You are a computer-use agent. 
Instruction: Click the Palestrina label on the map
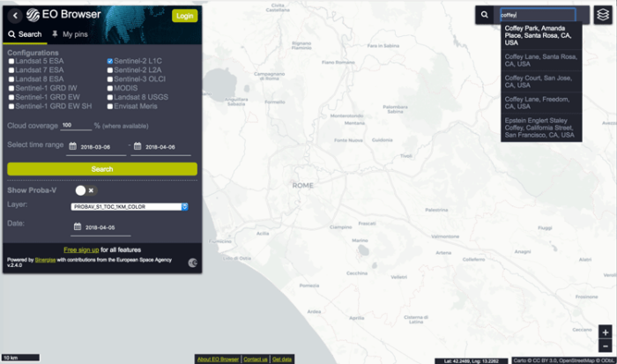click(x=436, y=210)
